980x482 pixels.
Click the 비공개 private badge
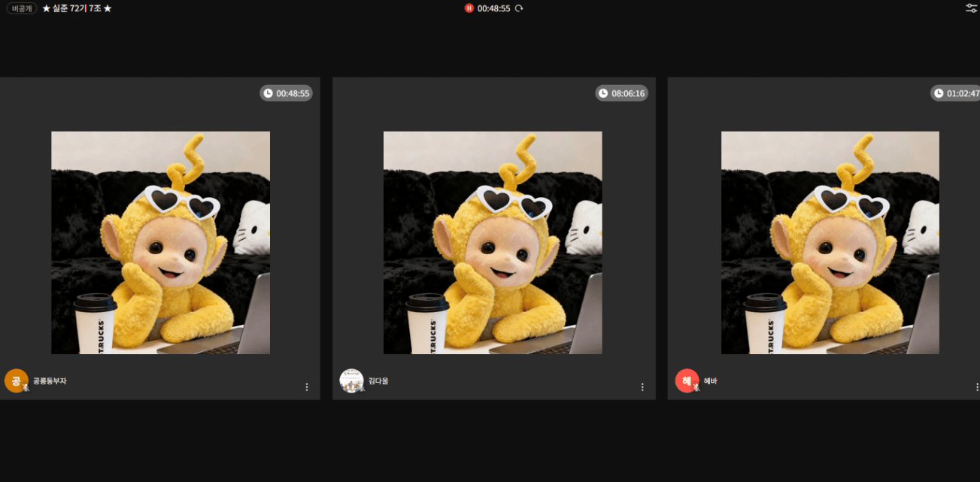[x=21, y=8]
